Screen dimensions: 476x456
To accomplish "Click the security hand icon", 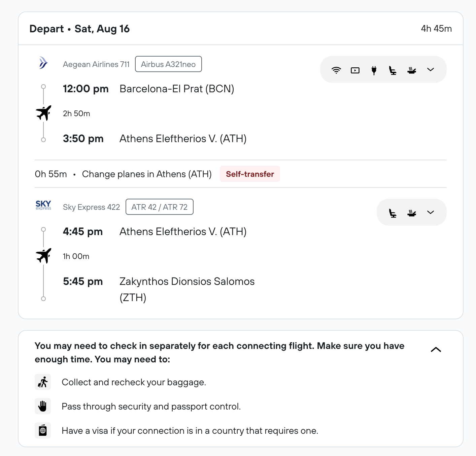I will coord(43,406).
